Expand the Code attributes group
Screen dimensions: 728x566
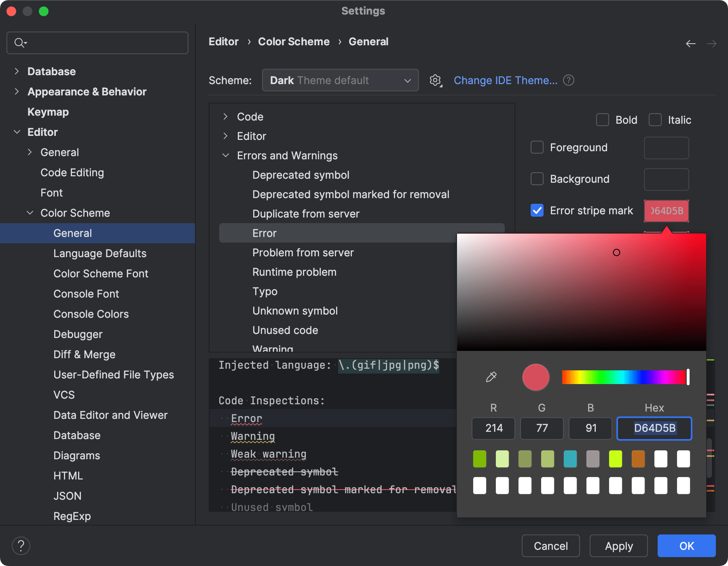(225, 117)
